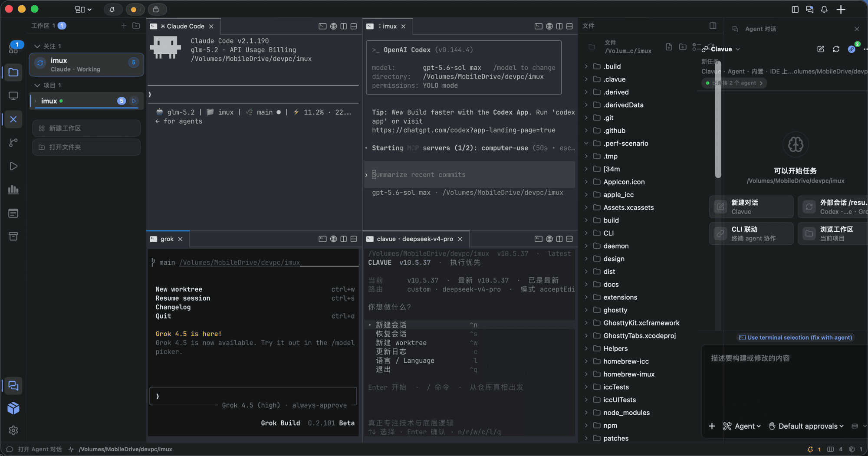
Task: Expand the Assets.xcassets folder
Action: coord(586,207)
